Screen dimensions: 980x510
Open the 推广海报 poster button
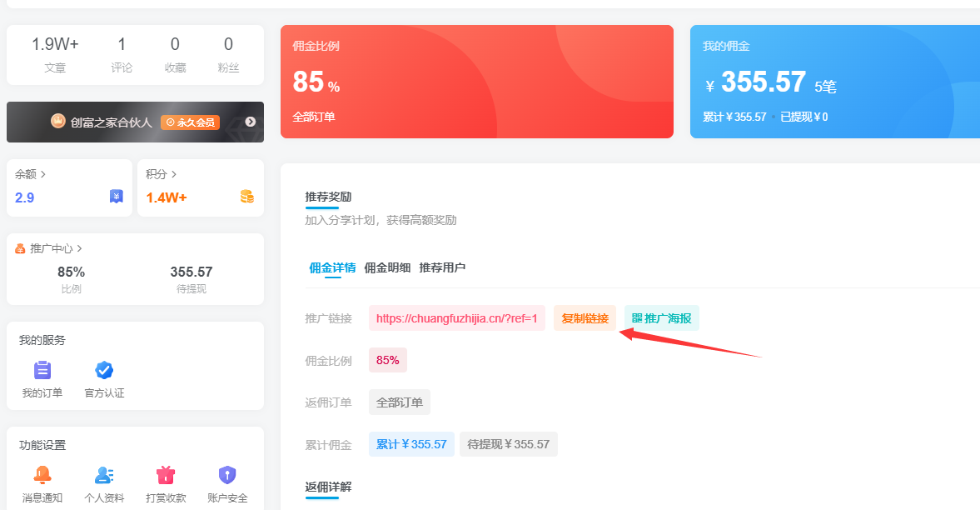[x=662, y=318]
